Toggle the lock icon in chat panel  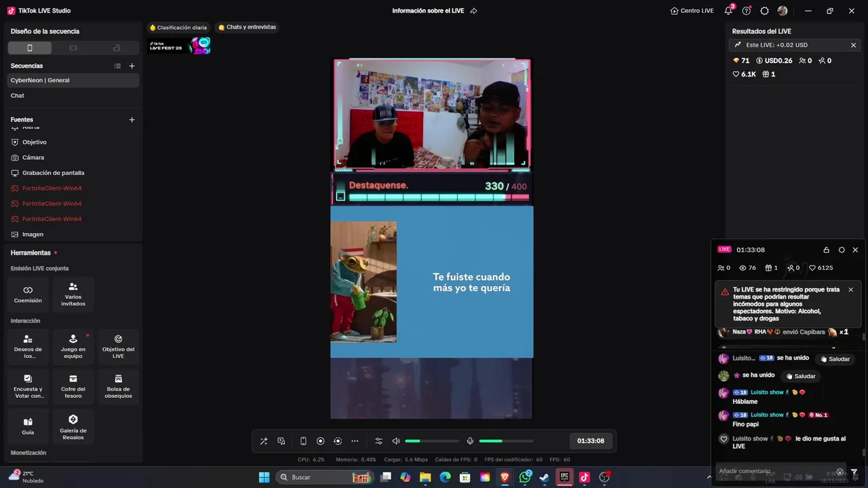[x=826, y=250]
